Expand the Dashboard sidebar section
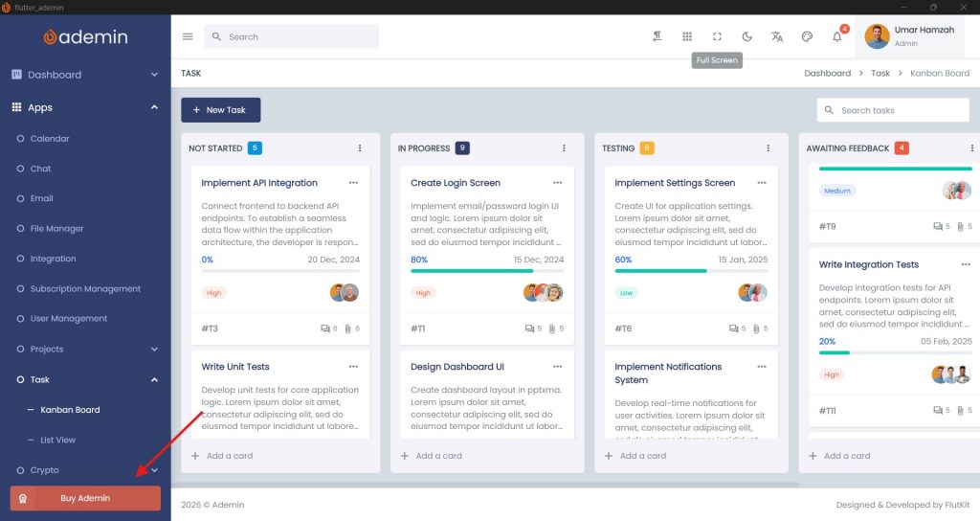Viewport: 980px width, 521px height. pyautogui.click(x=154, y=75)
